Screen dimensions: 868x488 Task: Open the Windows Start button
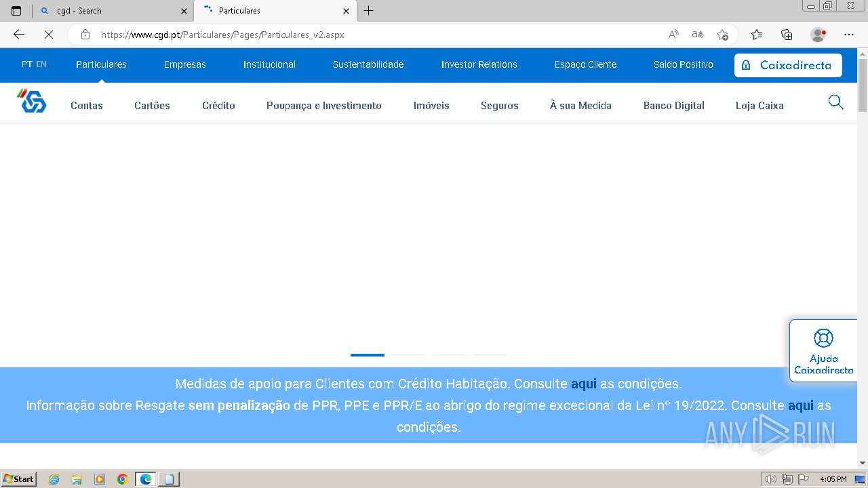[19, 479]
